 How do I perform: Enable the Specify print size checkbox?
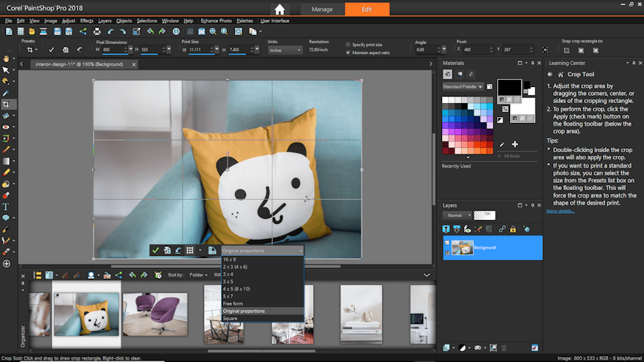click(x=348, y=45)
